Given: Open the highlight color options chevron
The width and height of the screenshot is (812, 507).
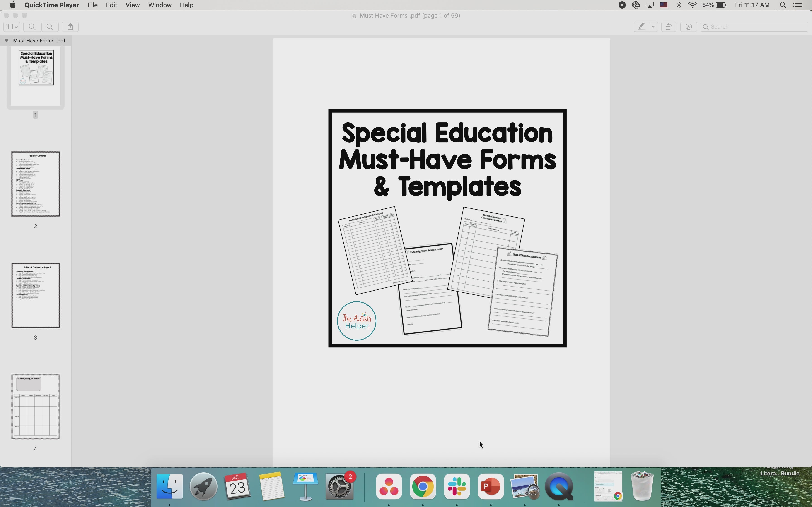Looking at the screenshot, I should tap(653, 26).
